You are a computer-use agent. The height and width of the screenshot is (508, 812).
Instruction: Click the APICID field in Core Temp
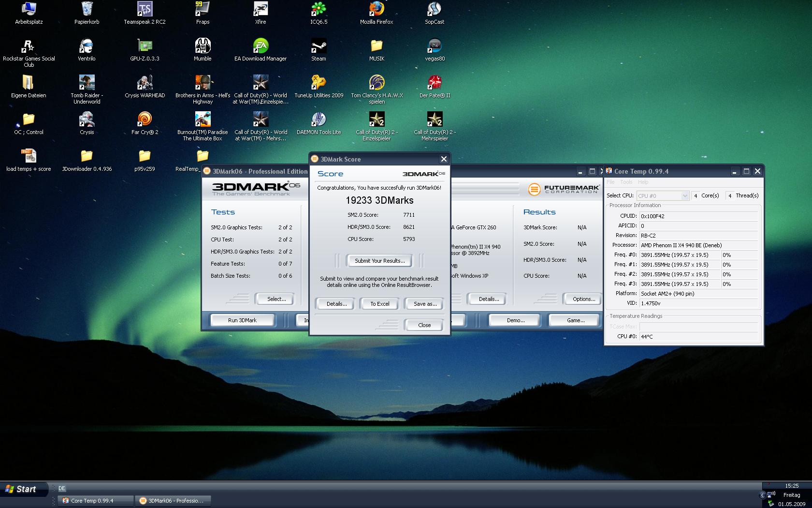(x=698, y=226)
